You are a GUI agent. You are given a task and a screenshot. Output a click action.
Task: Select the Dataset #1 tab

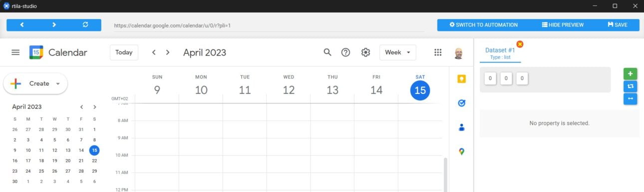click(x=500, y=53)
